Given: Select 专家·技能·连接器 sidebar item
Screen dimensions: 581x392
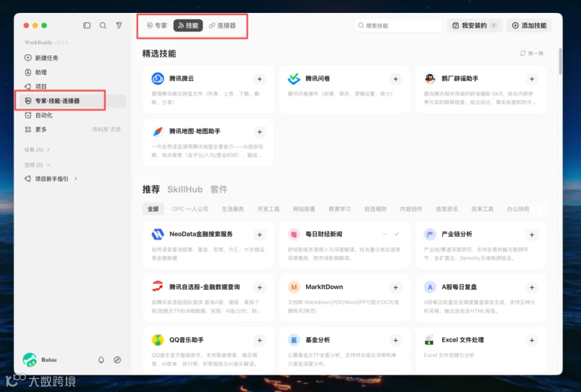Looking at the screenshot, I should coord(72,101).
